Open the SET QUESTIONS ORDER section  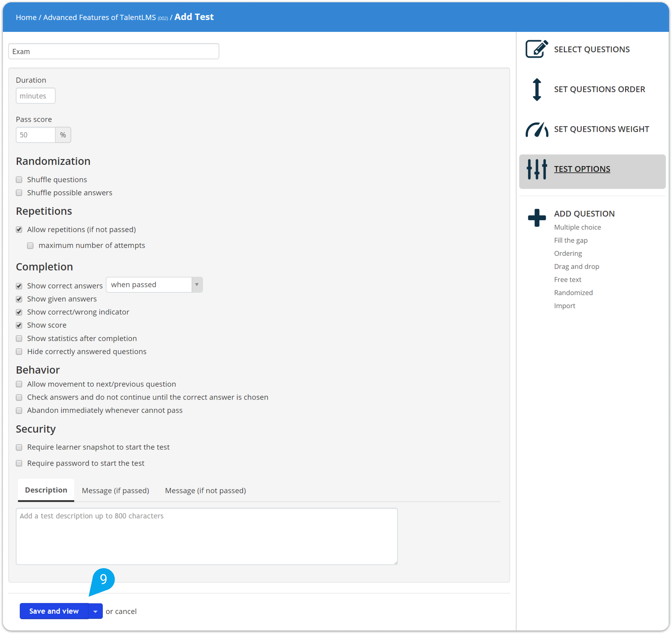click(x=599, y=89)
